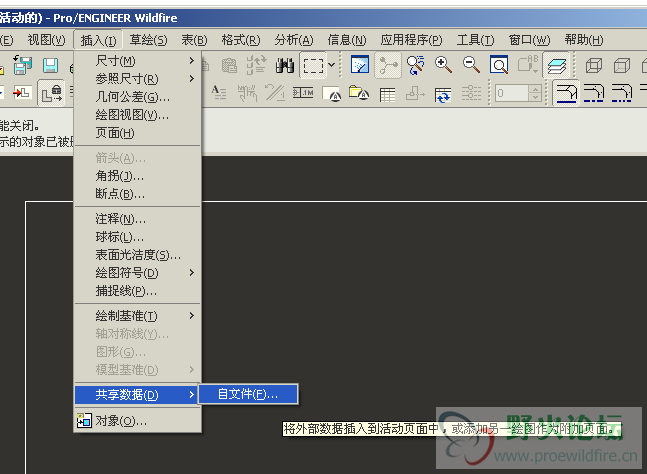Click the numeric field showing 0

[512, 93]
